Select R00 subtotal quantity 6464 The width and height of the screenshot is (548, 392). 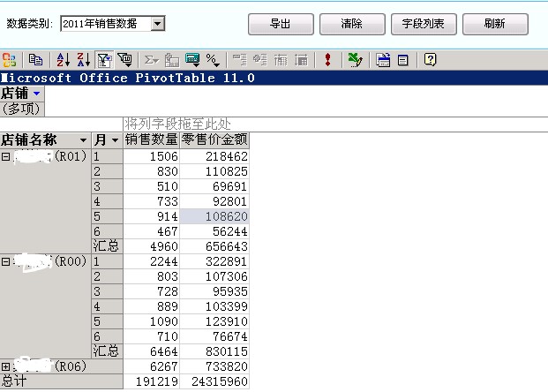[151, 351]
